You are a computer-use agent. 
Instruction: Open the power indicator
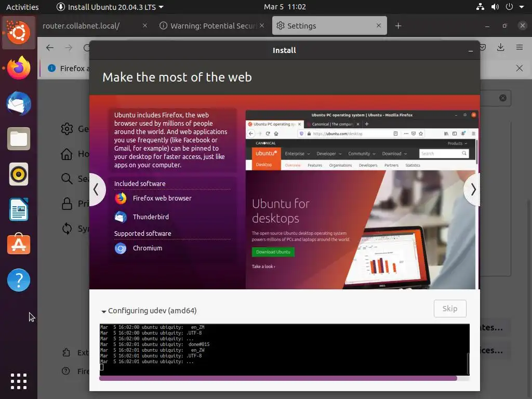[509, 7]
